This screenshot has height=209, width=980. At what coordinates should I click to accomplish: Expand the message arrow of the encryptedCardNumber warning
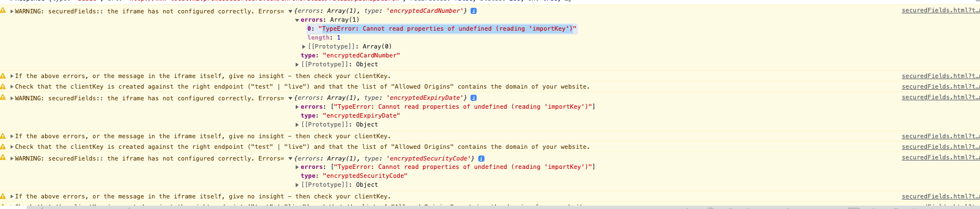(x=12, y=11)
